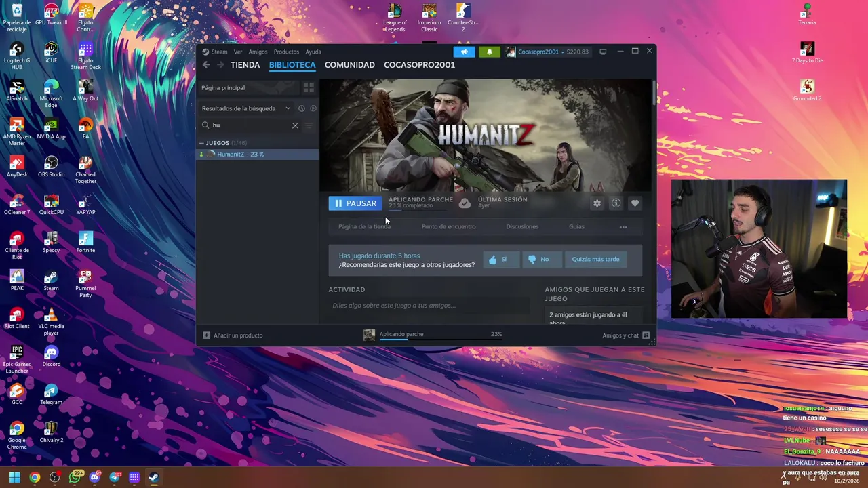Open Discusiones link
The width and height of the screenshot is (868, 488).
point(522,227)
